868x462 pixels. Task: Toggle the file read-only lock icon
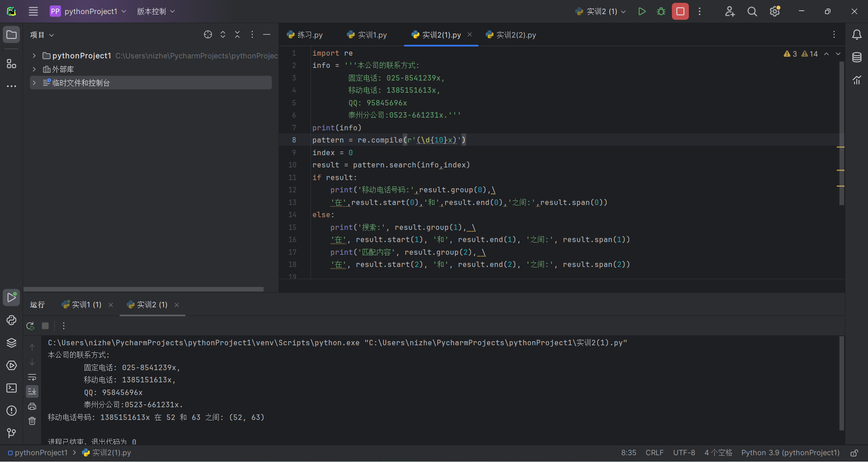854,453
